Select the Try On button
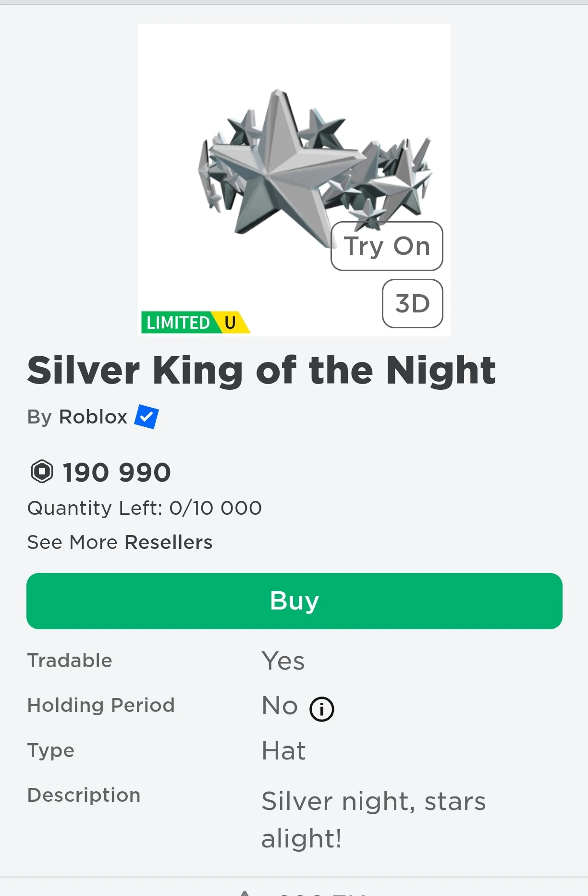This screenshot has width=588, height=896. tap(386, 246)
